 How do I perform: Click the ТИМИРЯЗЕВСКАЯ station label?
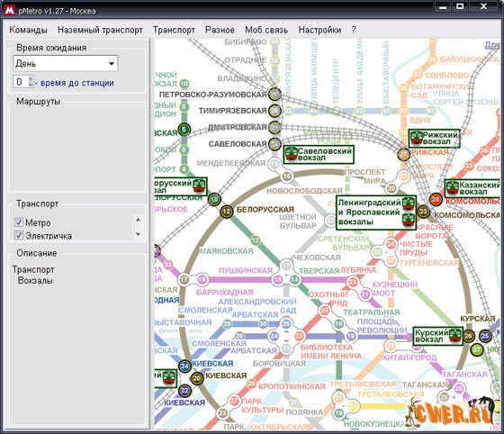232,111
